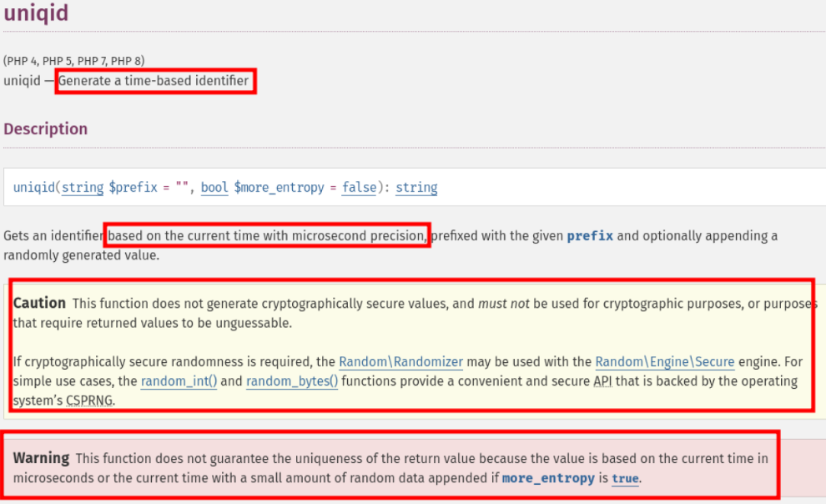Click the '$more_entropy' parameter in signature
The width and height of the screenshot is (826, 504).
pos(280,188)
